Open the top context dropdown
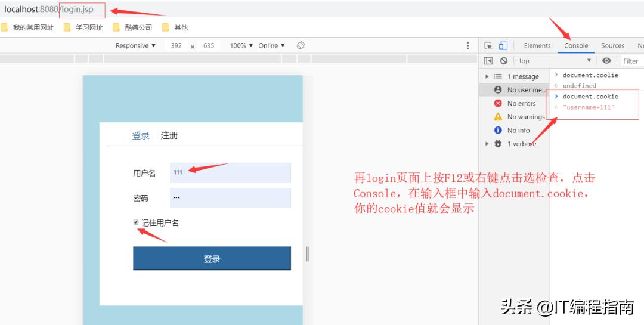 pyautogui.click(x=555, y=61)
